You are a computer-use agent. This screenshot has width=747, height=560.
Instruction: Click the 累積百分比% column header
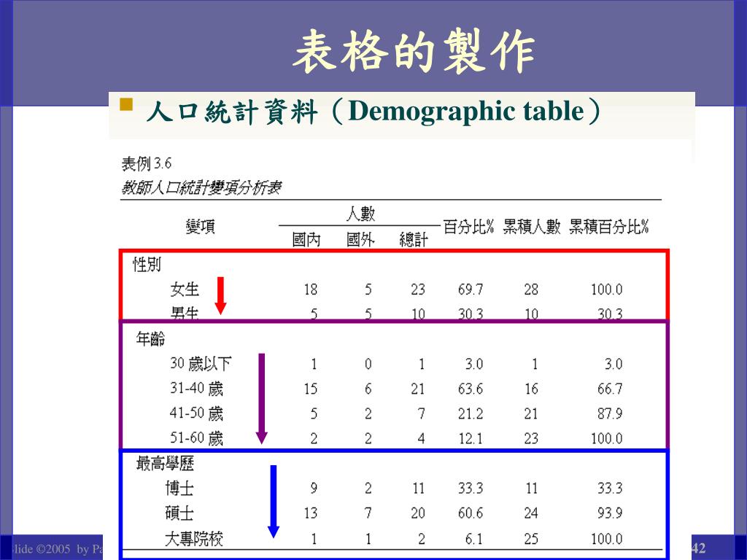coord(609,227)
